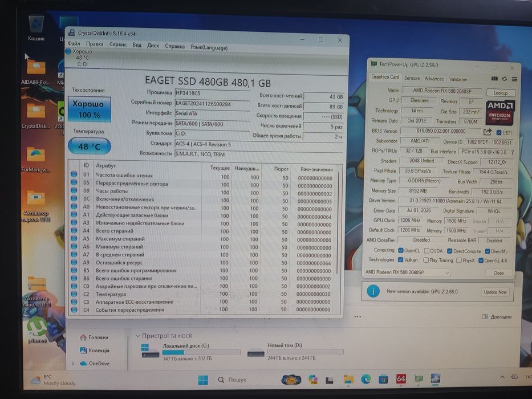This screenshot has height=399, width=532.
Task: Click the Bus Interface question mark in GPU-Z
Action: pyautogui.click(x=512, y=152)
